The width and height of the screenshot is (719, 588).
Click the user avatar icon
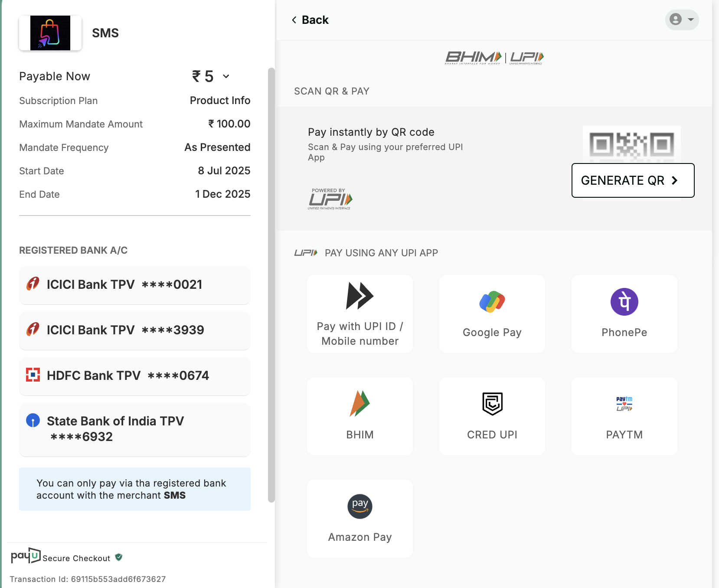[x=676, y=20]
